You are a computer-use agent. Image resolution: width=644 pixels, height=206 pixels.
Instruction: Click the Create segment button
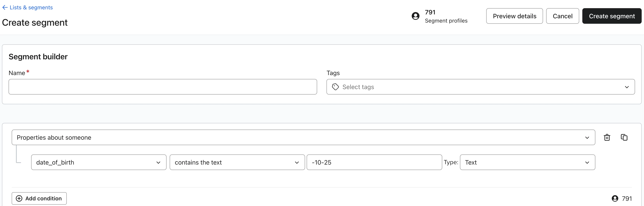coord(612,16)
